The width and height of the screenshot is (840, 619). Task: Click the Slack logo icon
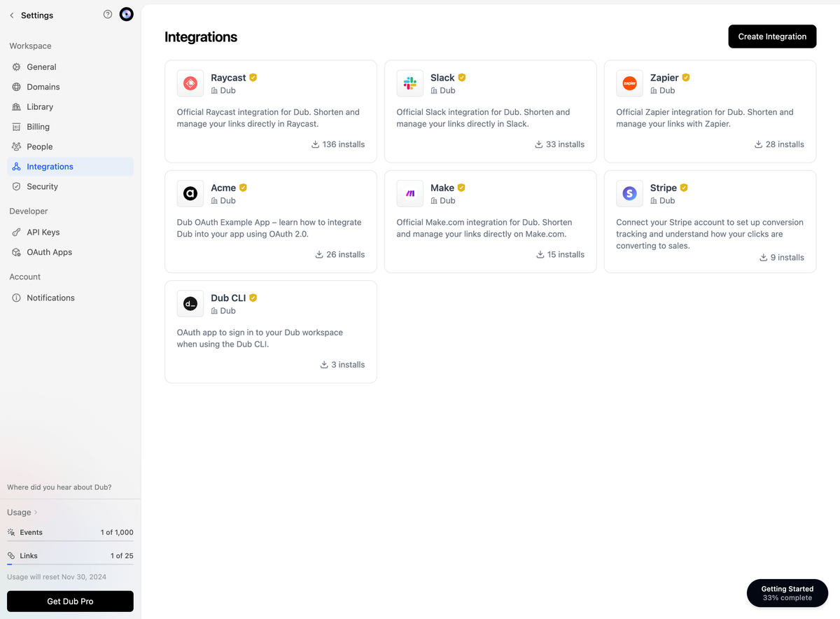pos(410,84)
